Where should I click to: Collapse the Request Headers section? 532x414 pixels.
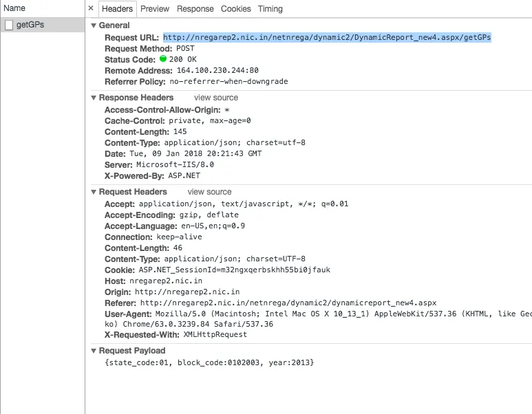tap(94, 192)
